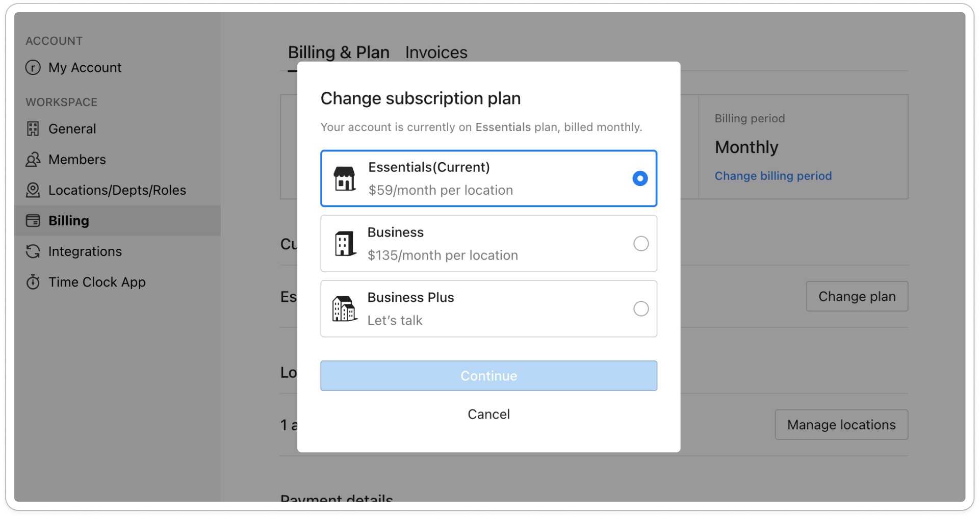
Task: Click the Continue button
Action: tap(488, 376)
